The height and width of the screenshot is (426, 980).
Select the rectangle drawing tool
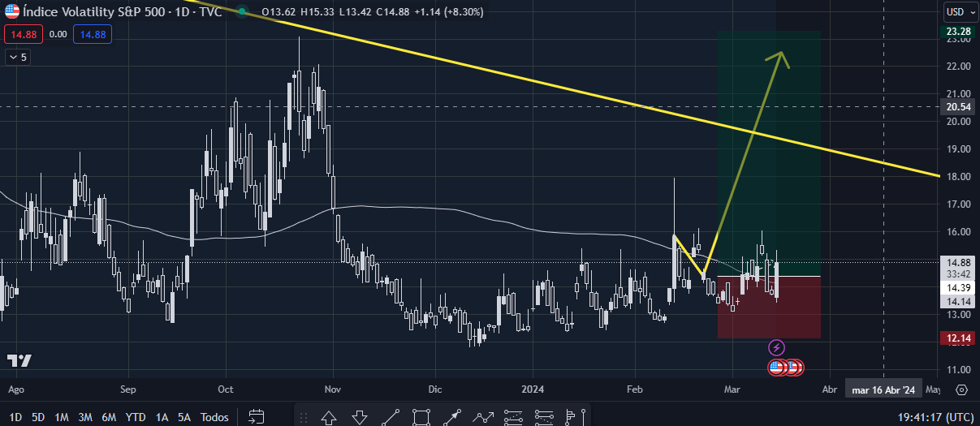pos(421,418)
